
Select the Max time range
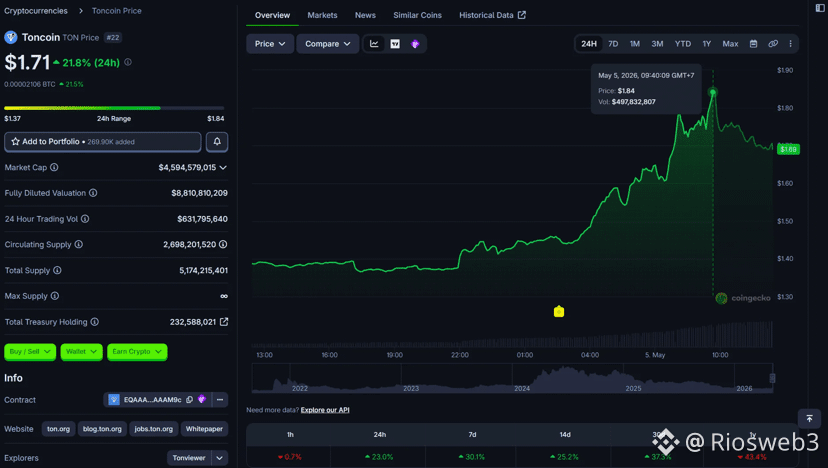pyautogui.click(x=730, y=44)
